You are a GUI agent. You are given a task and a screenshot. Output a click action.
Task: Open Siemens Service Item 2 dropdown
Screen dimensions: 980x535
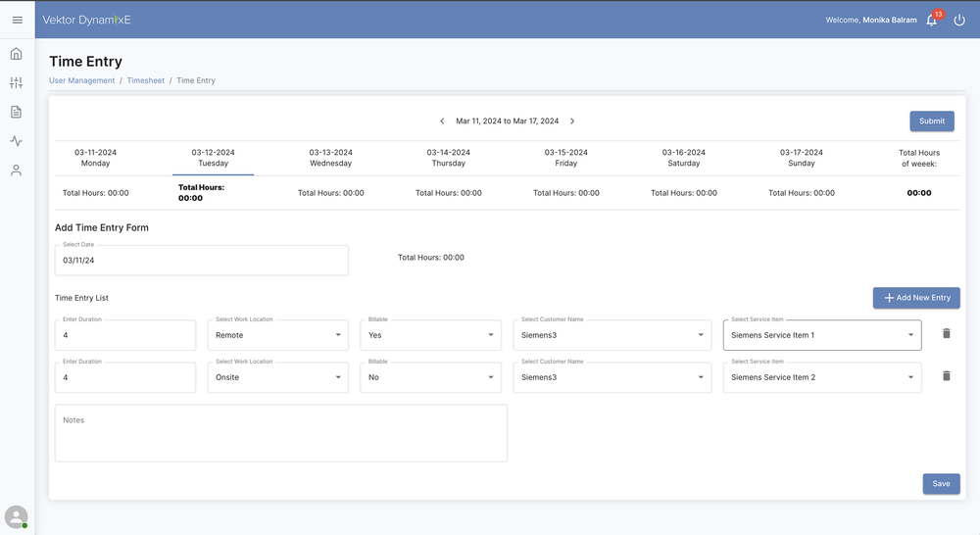point(822,377)
